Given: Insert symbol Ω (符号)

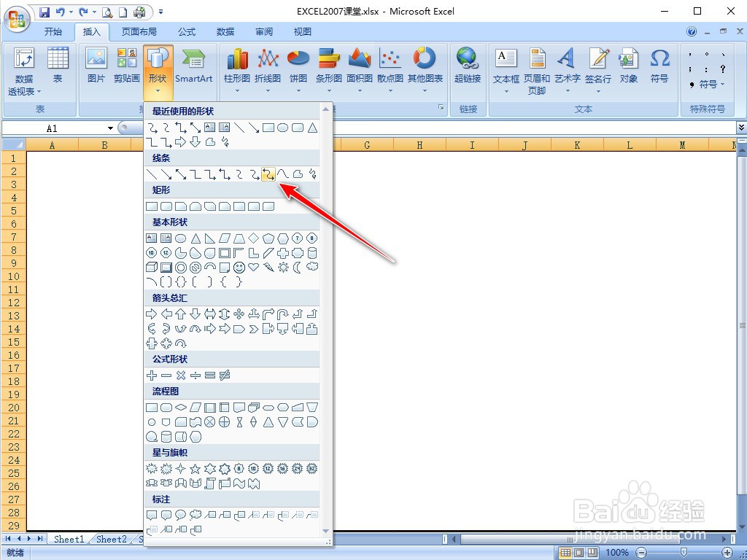Looking at the screenshot, I should pos(659,66).
